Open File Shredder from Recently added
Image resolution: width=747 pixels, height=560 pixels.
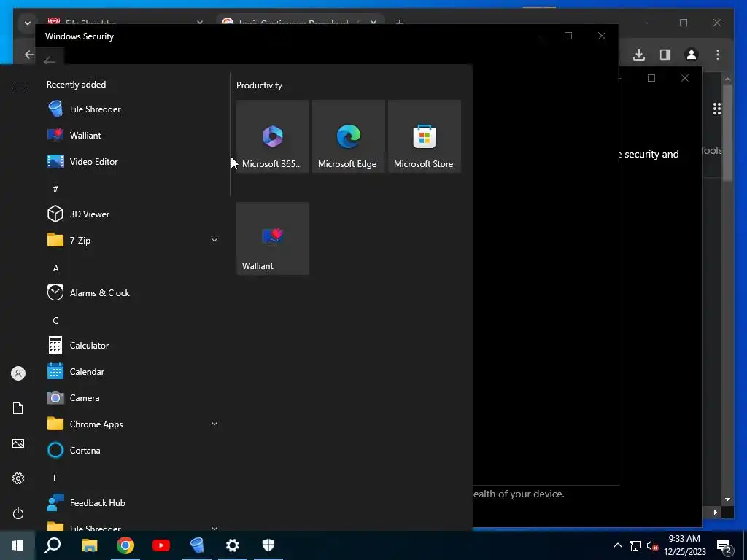pos(133,109)
